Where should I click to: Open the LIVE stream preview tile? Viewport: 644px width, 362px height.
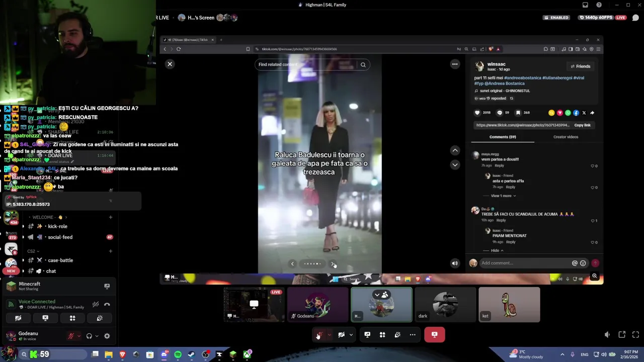tap(254, 304)
